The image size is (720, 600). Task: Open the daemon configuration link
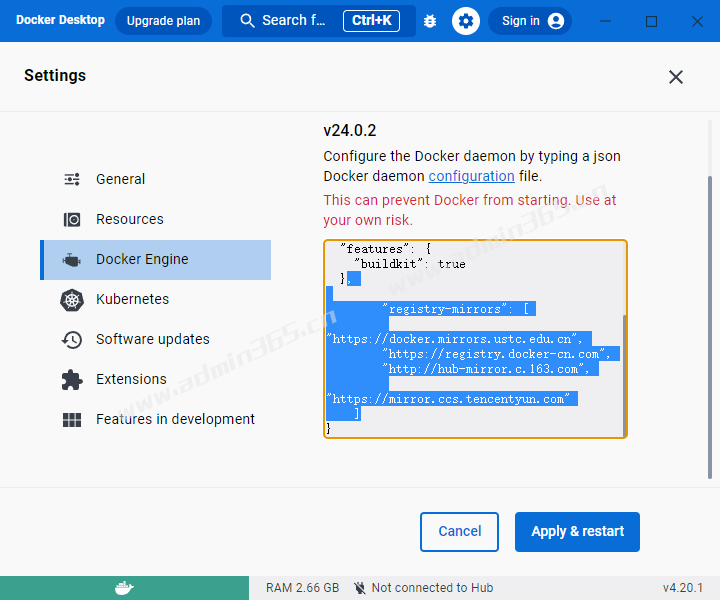click(471, 176)
